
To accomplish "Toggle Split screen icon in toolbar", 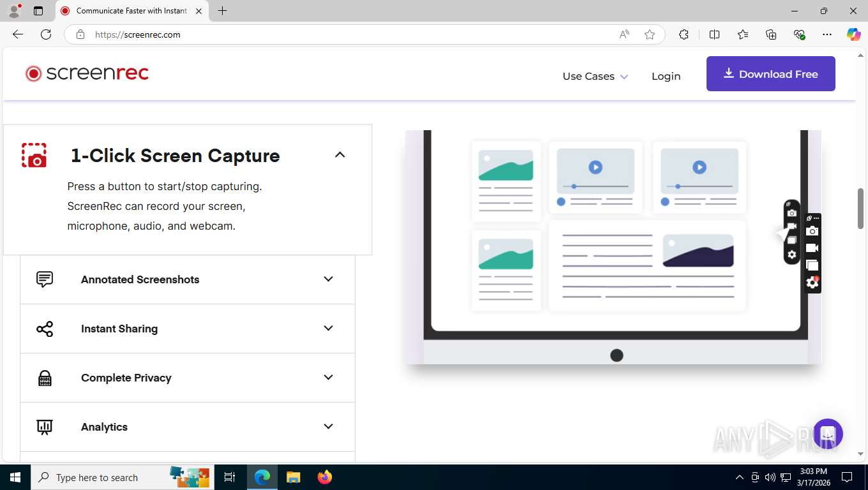I will (x=714, y=34).
